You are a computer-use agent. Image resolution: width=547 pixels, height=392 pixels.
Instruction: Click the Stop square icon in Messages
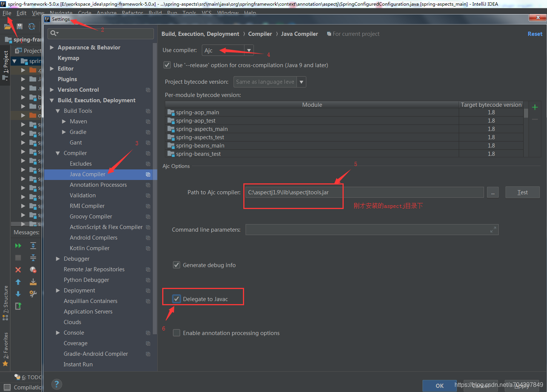point(18,258)
